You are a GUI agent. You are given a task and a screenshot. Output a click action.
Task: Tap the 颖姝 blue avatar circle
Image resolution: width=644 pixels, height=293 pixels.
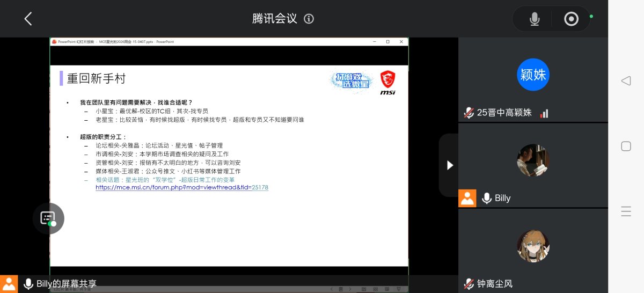[x=533, y=75]
